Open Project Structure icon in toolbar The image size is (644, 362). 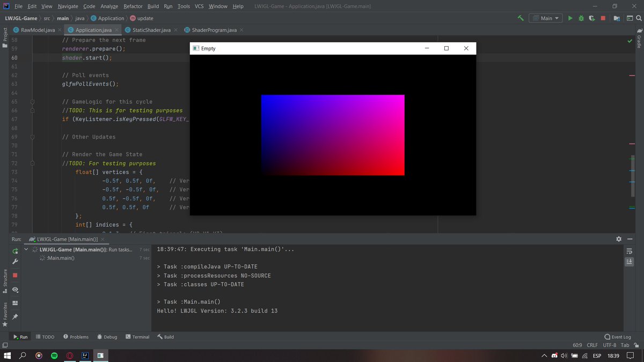(617, 18)
